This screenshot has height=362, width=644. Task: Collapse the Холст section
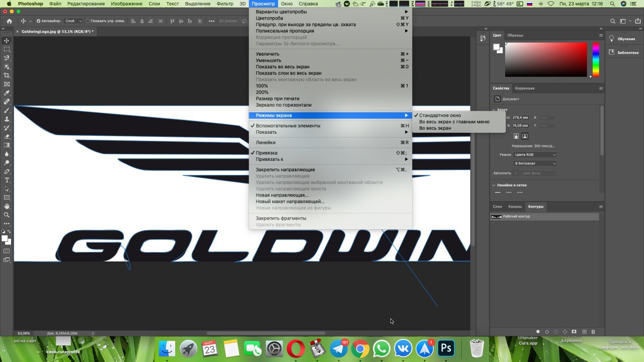[494, 110]
